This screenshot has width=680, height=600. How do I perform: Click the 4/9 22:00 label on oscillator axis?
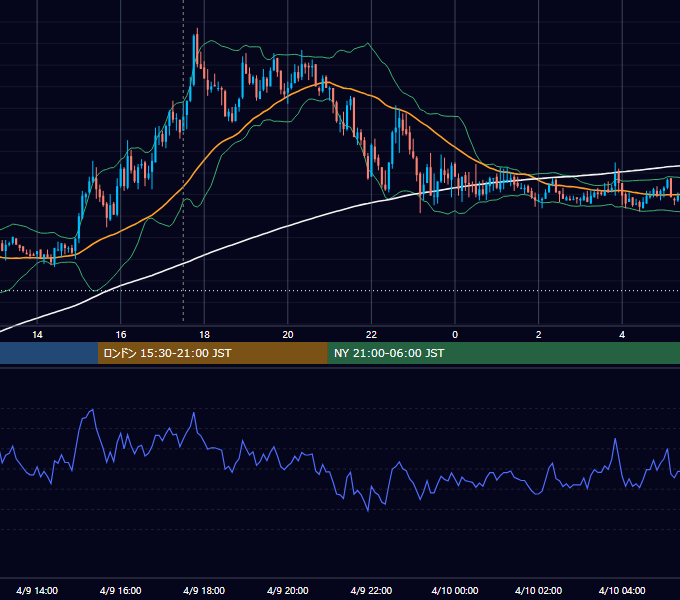[x=371, y=590]
